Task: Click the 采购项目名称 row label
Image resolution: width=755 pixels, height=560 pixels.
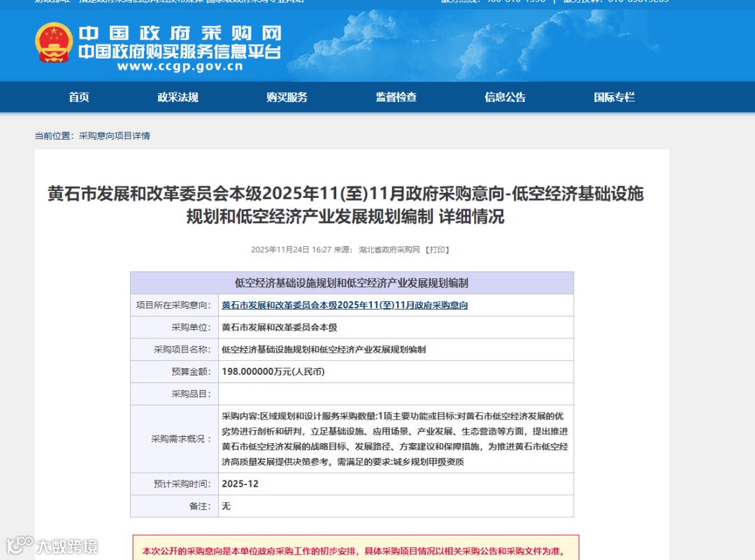Action: click(182, 350)
